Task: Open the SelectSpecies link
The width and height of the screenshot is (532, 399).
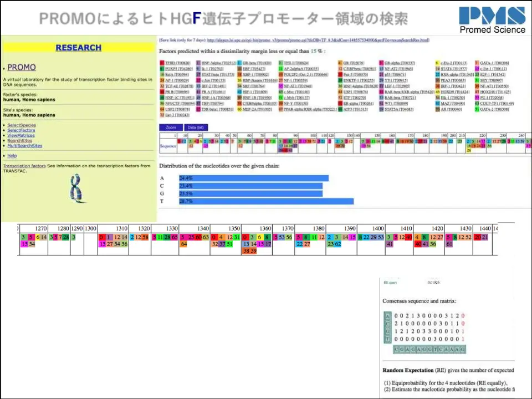Action: click(x=21, y=125)
